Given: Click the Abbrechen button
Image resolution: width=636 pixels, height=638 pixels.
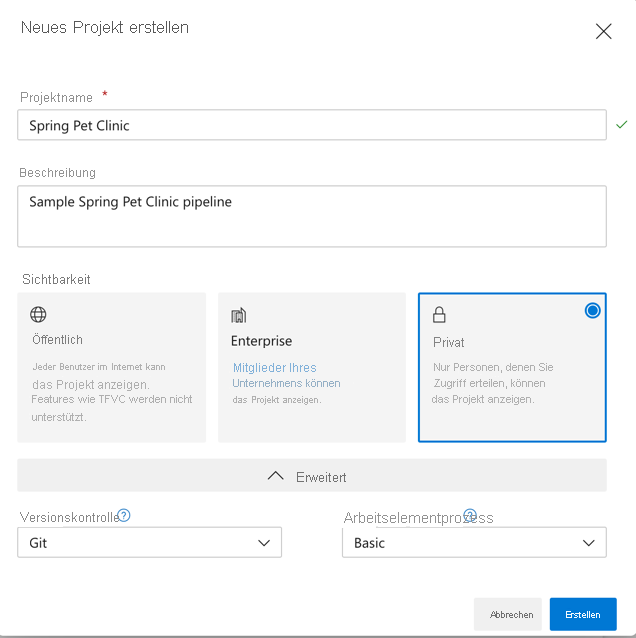Looking at the screenshot, I should [x=507, y=614].
